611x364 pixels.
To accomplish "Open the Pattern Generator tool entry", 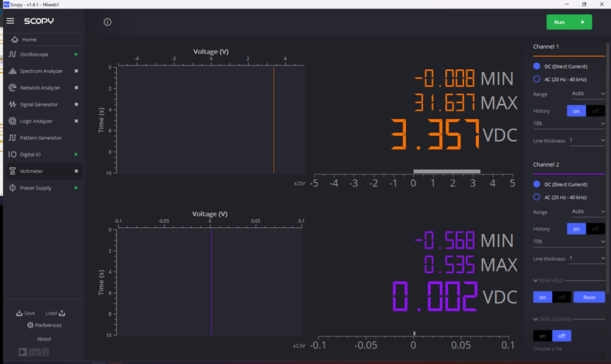I will tap(45, 138).
